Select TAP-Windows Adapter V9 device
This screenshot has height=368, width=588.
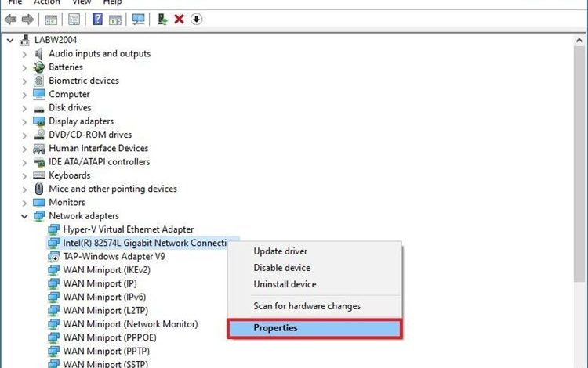[x=114, y=257]
